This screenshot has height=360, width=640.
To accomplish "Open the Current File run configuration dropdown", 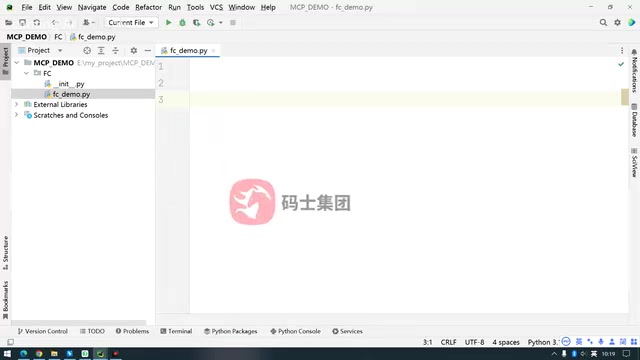I will click(x=131, y=22).
